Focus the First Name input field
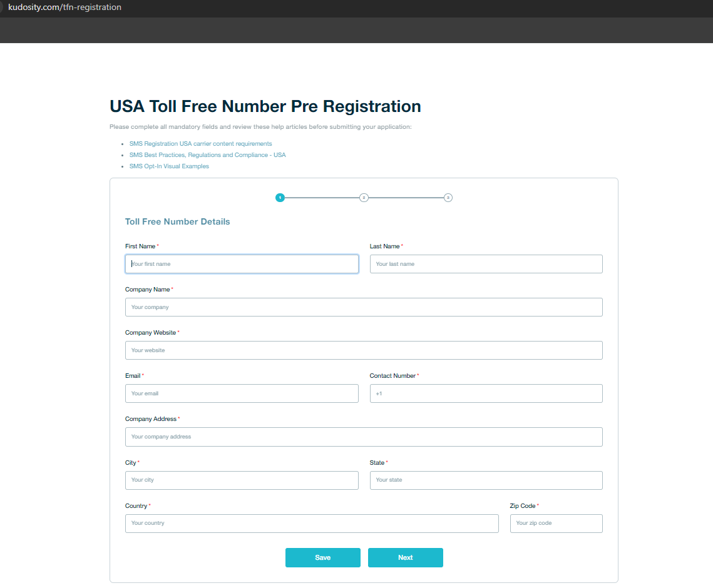The image size is (713, 588). click(242, 264)
